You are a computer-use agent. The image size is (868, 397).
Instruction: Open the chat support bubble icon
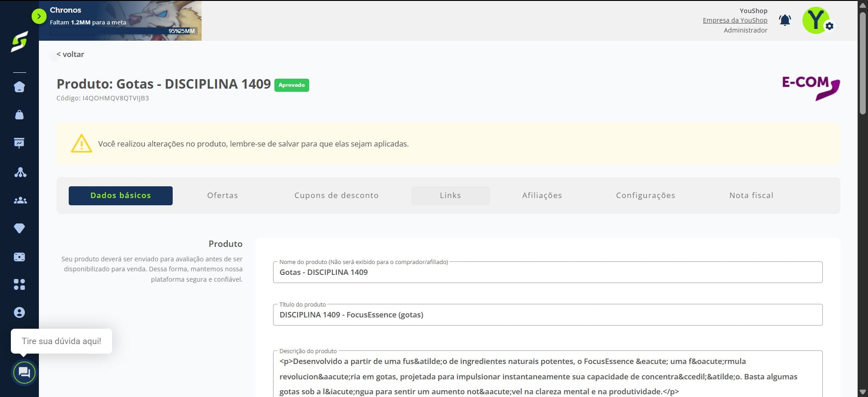coord(24,373)
